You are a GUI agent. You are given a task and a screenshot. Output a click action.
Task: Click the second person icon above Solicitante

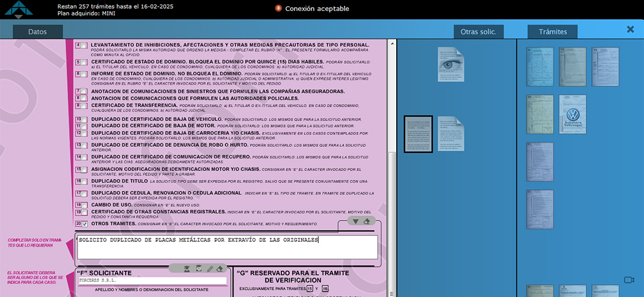[x=198, y=268]
